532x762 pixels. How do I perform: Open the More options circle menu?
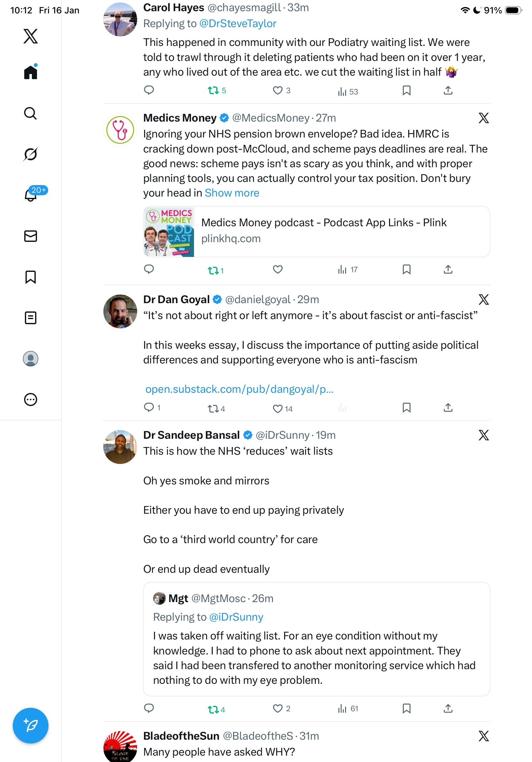coord(31,399)
